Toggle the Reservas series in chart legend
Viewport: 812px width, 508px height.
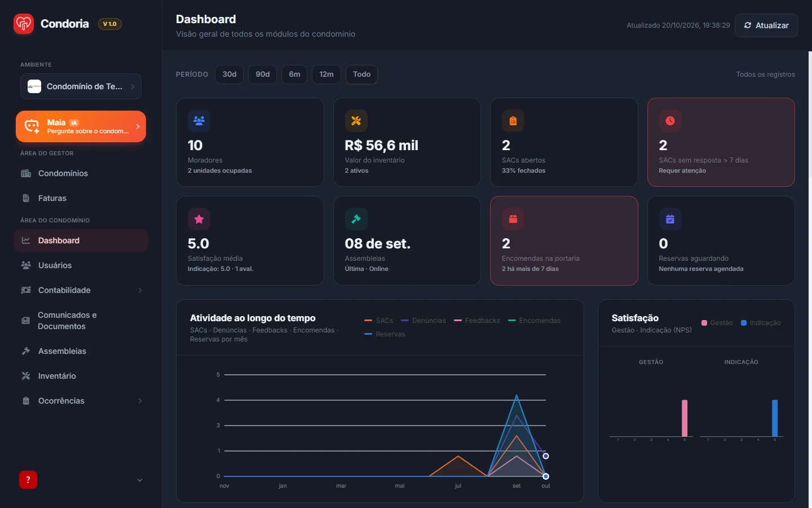click(x=385, y=334)
